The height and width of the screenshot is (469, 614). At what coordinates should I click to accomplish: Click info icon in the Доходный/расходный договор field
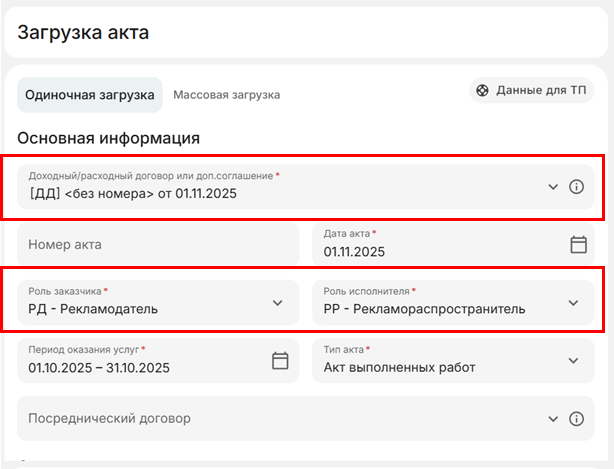point(576,187)
